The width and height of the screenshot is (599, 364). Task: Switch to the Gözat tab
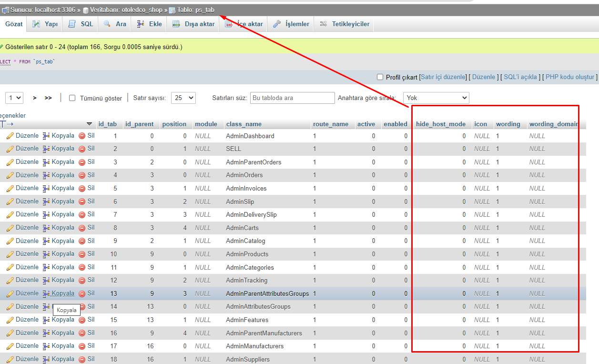pos(14,24)
